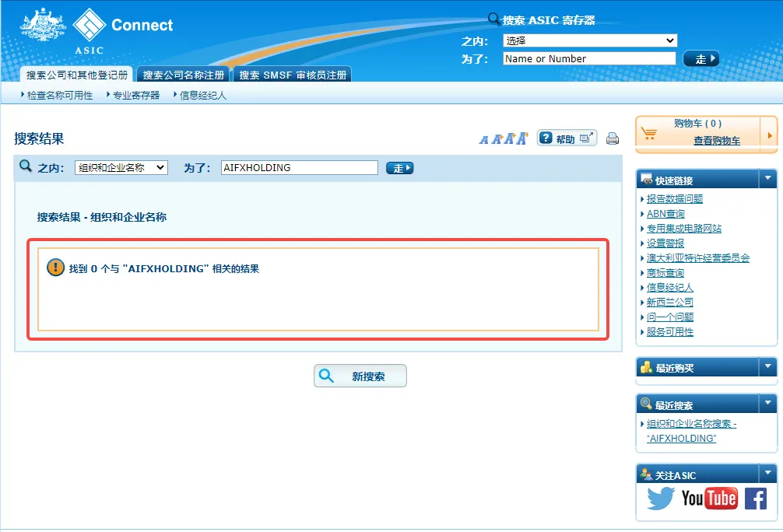
Task: Click the header 走 go button
Action: click(700, 59)
